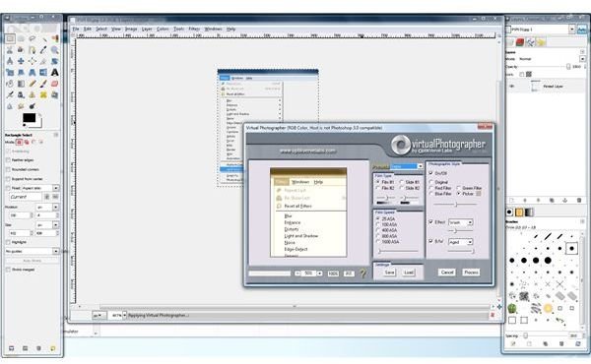
Task: Select the Pencil tool
Action: tap(33, 84)
